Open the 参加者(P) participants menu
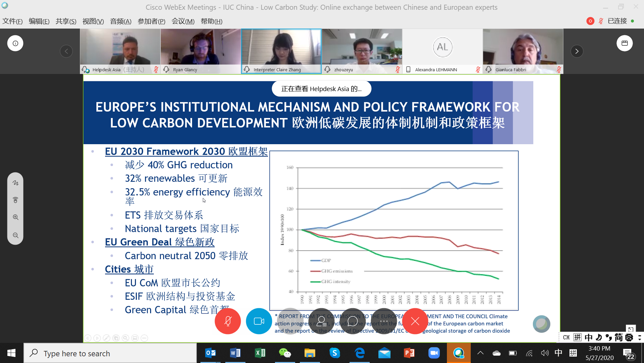Image resolution: width=644 pixels, height=363 pixels. (151, 21)
